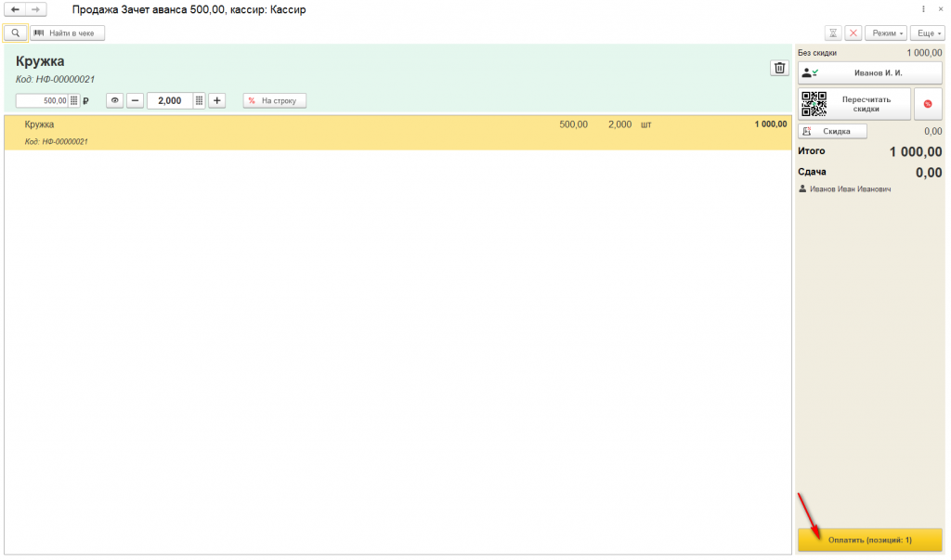Toggle the eye icon next to quantity
The width and height of the screenshot is (951, 560).
click(x=114, y=100)
